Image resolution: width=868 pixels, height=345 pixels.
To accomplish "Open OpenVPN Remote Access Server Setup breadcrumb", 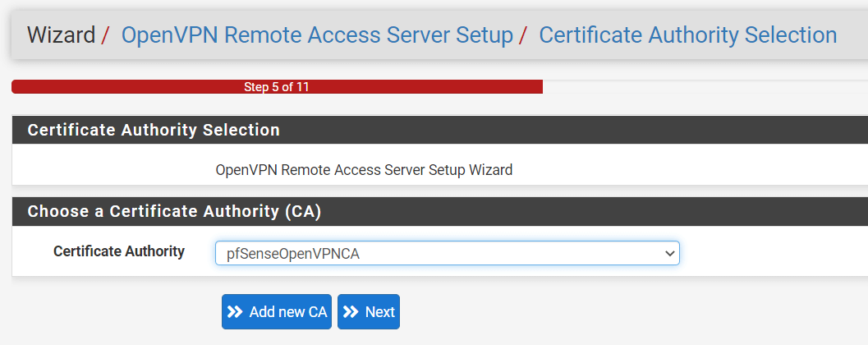I will [x=317, y=34].
